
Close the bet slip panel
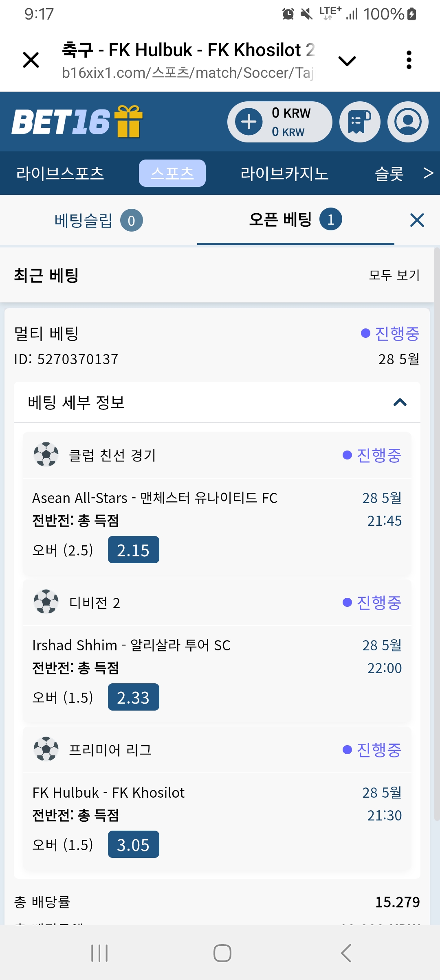coord(417,220)
